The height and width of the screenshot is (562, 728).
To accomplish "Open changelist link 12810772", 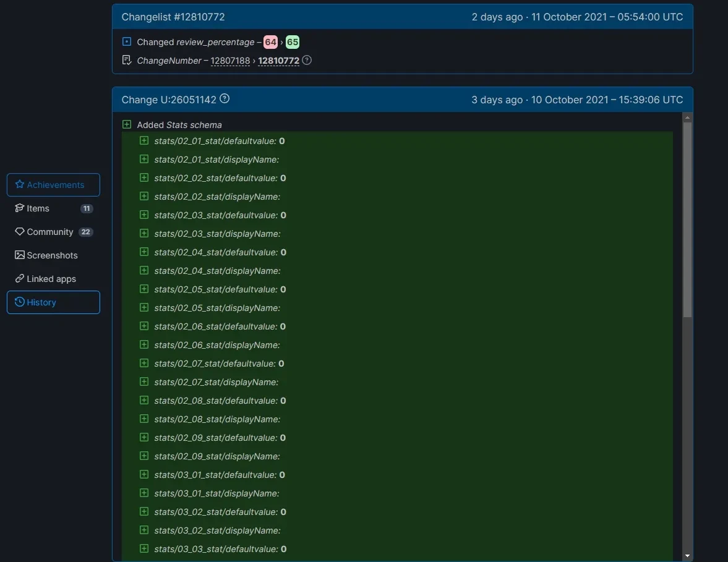I will (x=278, y=61).
